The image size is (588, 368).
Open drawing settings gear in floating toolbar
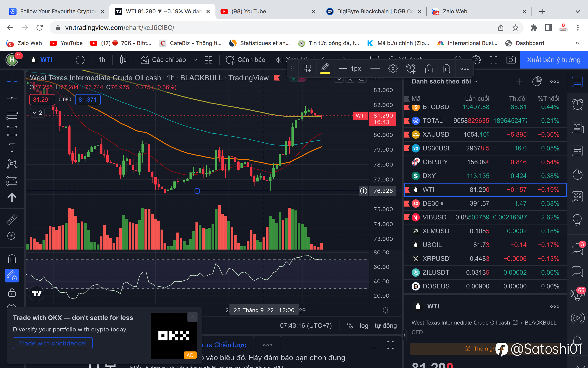coord(393,69)
